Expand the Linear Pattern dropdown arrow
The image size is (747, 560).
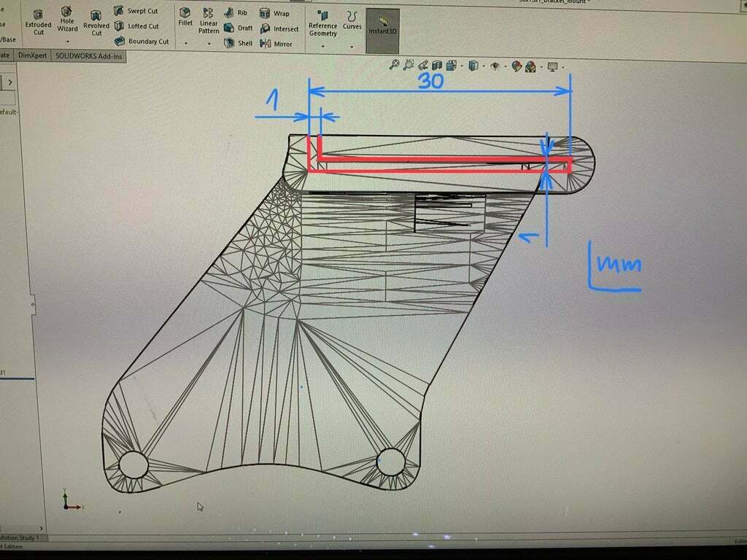(209, 44)
